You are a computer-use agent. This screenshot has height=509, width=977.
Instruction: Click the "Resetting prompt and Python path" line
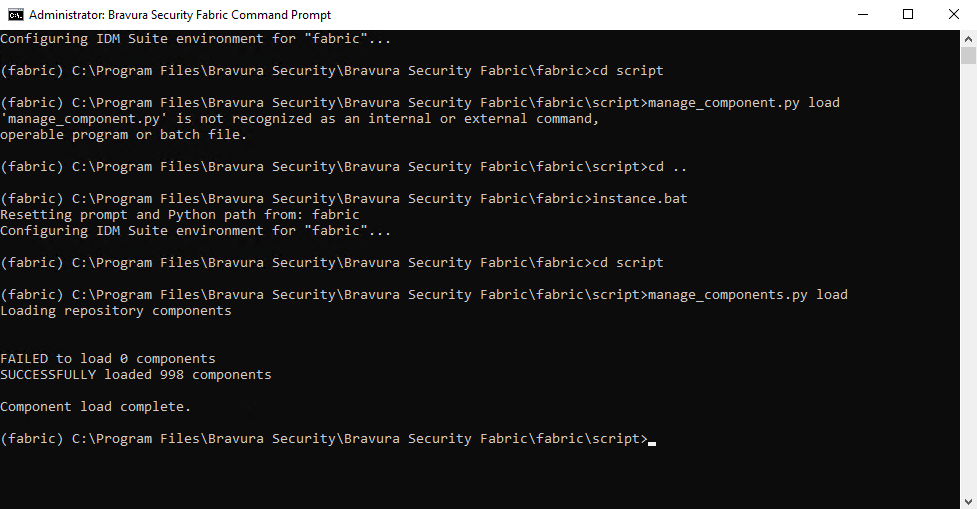[x=180, y=215]
